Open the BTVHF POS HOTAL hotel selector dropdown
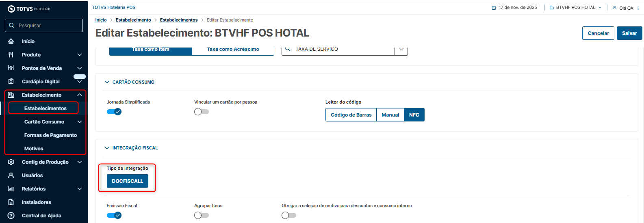Image resolution: width=644 pixels, height=223 pixels. coord(600,8)
